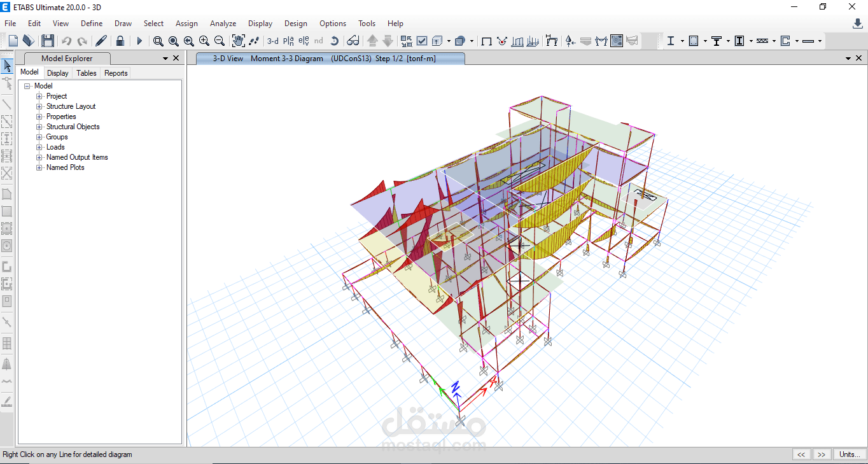The image size is (868, 464).
Task: Activate the pan hand tool
Action: [x=239, y=41]
